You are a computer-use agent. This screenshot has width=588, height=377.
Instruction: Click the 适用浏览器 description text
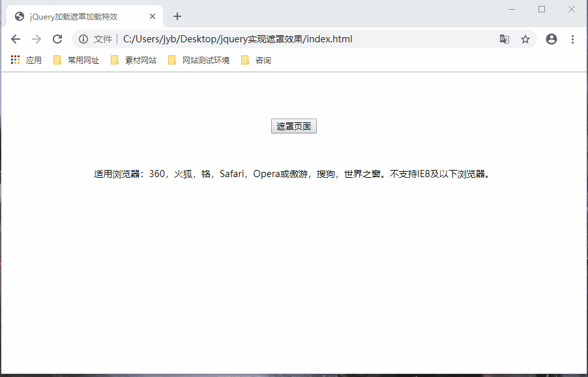click(x=293, y=174)
